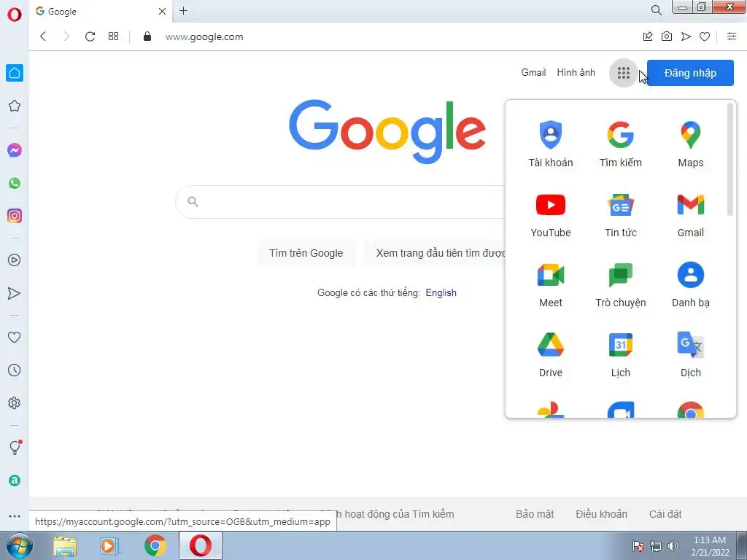Click the volume speaker tray icon
747x560 pixels.
coord(673,545)
